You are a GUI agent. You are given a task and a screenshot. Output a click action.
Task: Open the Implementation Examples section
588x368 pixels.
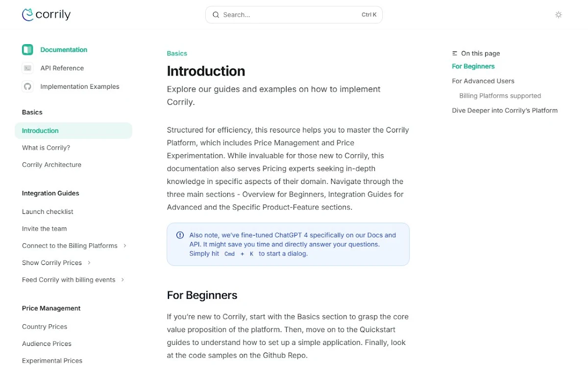pyautogui.click(x=80, y=86)
